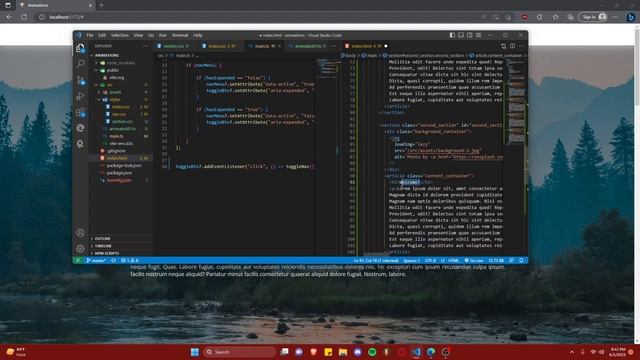The height and width of the screenshot is (360, 640).
Task: Click the horizontal scrollbar in the right editor
Action: coord(376,254)
